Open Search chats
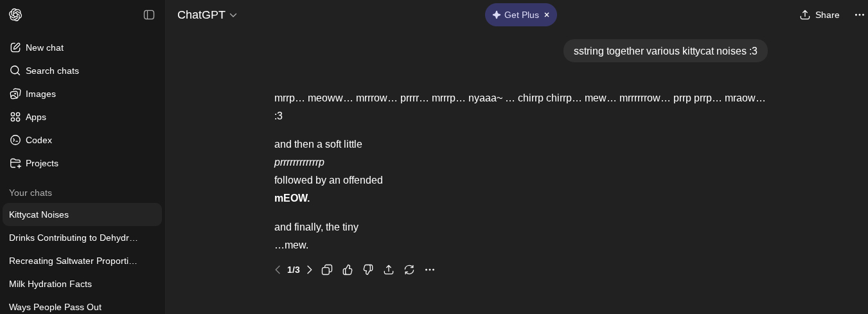 pyautogui.click(x=52, y=71)
